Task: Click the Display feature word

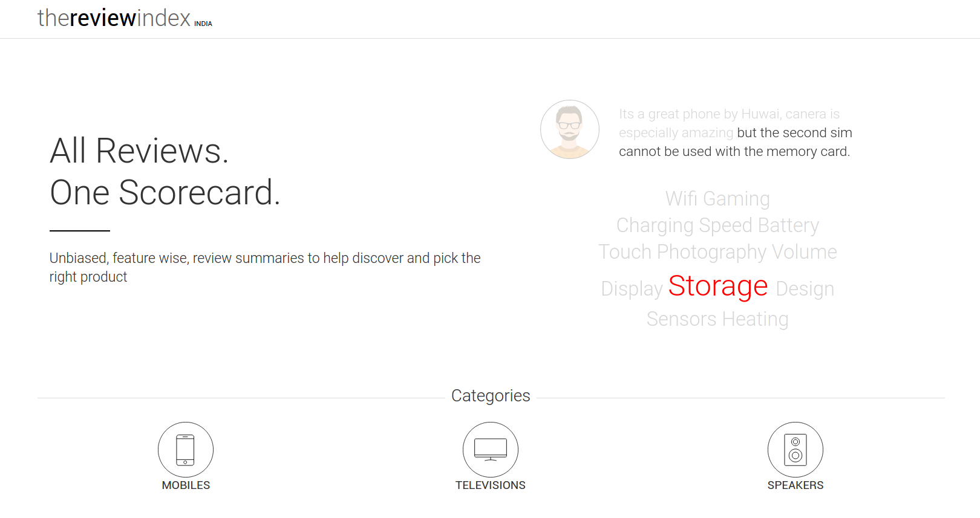Action: pos(632,289)
